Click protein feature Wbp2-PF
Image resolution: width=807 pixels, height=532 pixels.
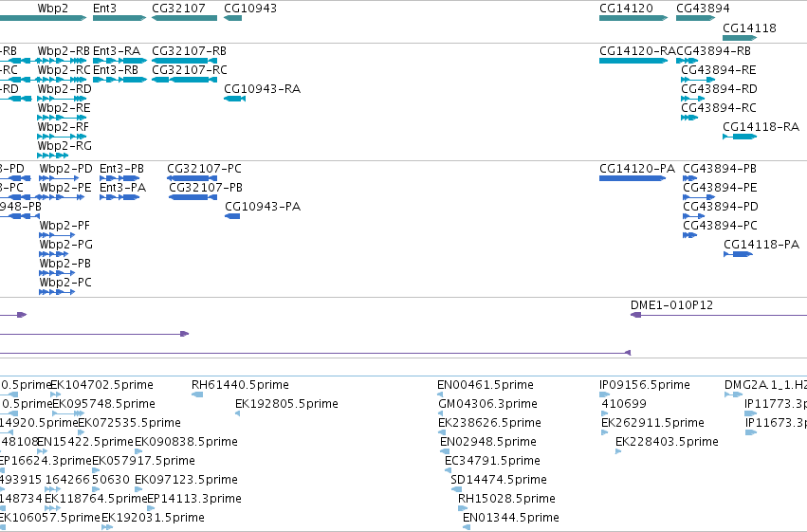[57, 235]
